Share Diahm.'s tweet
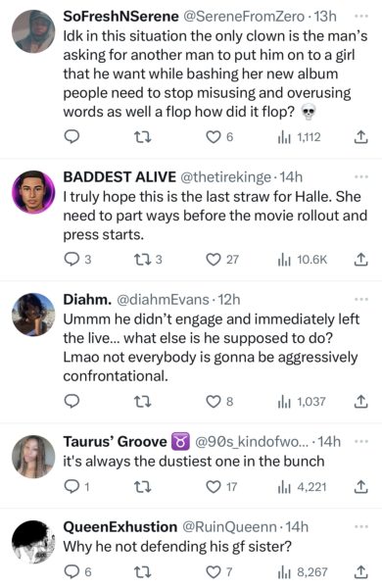 360,401
